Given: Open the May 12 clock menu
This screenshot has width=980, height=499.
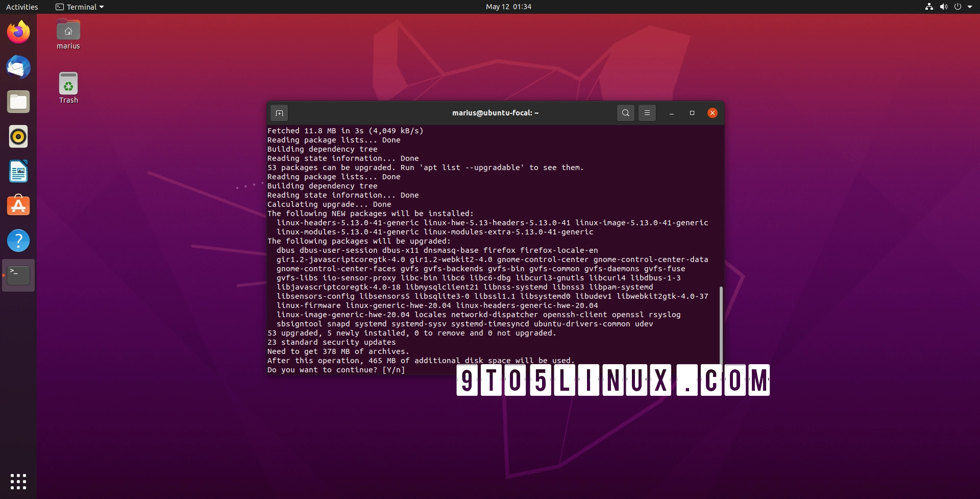Looking at the screenshot, I should (508, 7).
